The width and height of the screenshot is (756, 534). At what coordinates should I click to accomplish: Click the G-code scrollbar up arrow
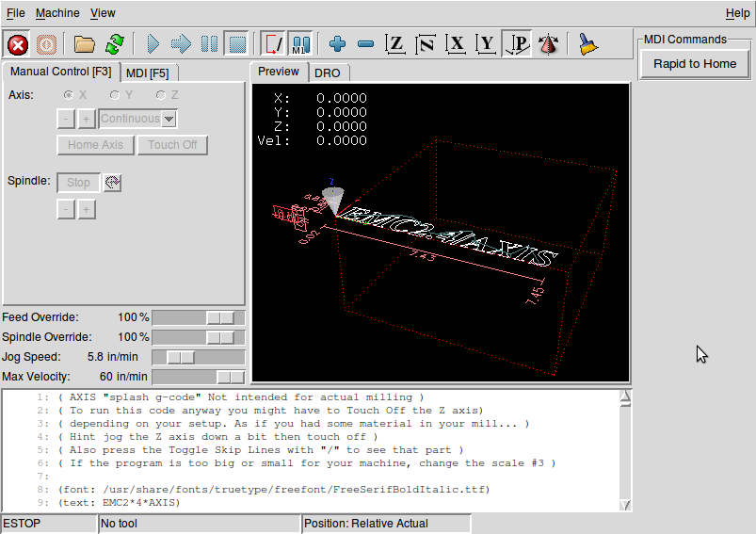click(625, 396)
